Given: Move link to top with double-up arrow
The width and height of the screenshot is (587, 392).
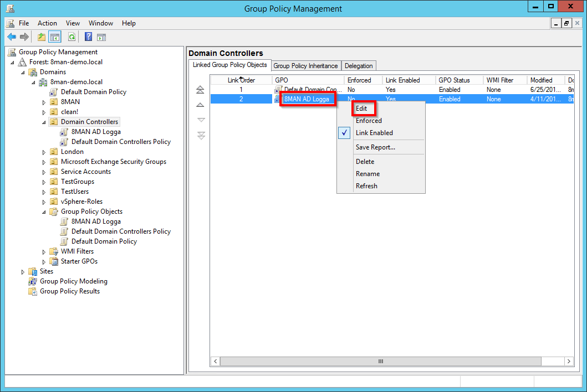Looking at the screenshot, I should 201,90.
